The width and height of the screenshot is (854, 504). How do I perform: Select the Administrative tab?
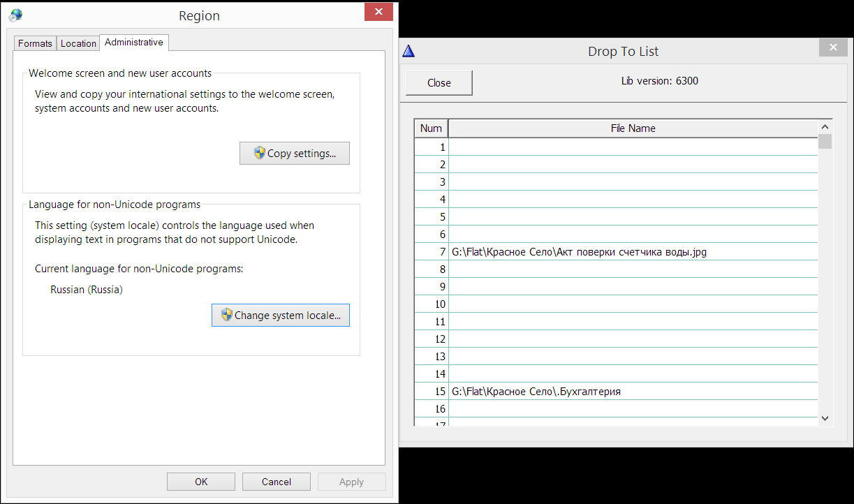point(134,43)
